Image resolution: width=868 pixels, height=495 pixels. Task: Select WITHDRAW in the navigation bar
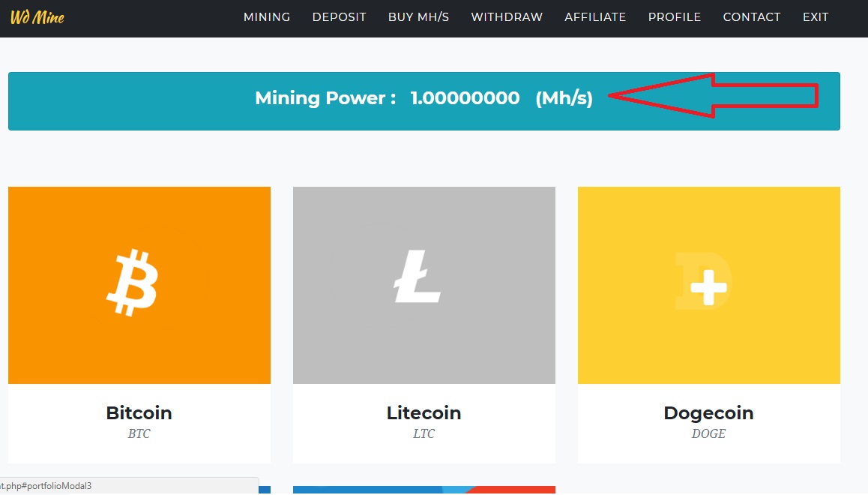point(507,17)
